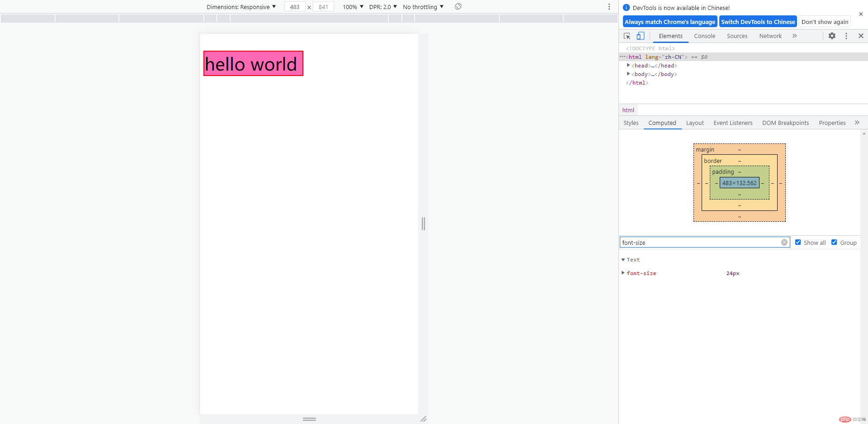
Task: Click the html breadcrumb item
Action: click(x=628, y=110)
